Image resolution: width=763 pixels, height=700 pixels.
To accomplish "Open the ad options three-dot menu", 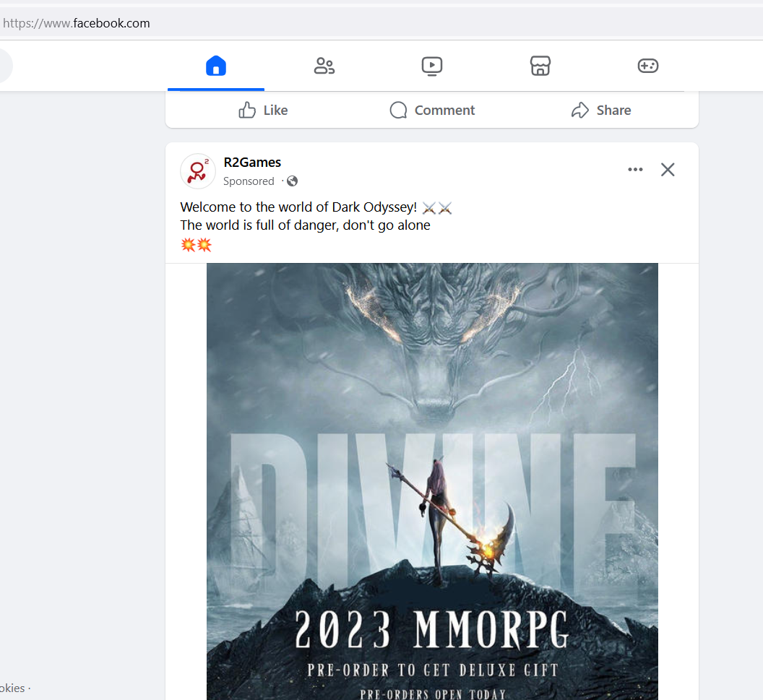I will (635, 169).
